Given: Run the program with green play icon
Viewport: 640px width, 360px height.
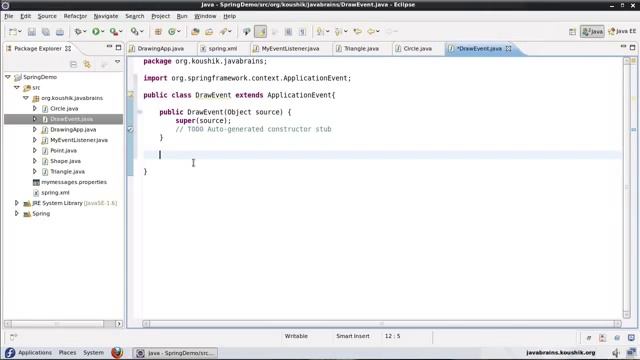Looking at the screenshot, I should [x=96, y=31].
